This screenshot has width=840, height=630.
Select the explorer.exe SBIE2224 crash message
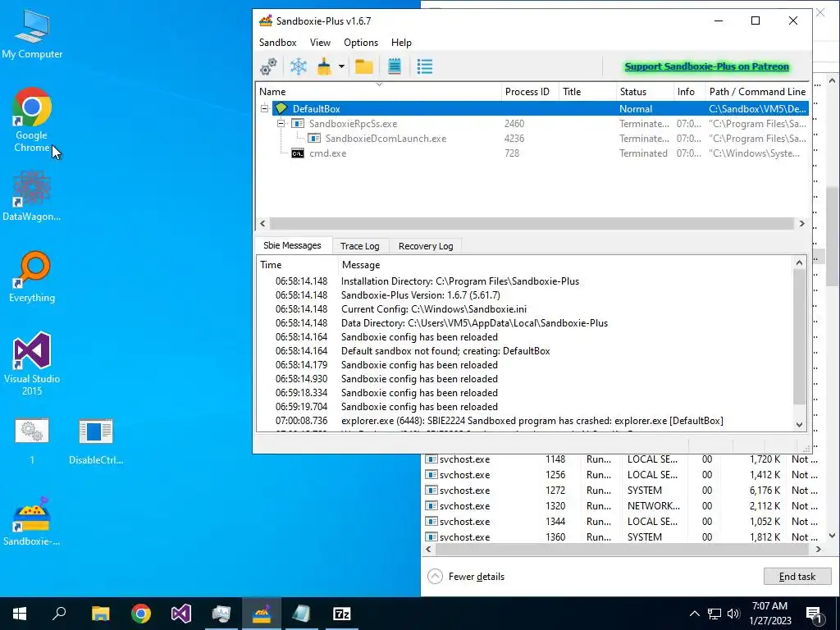point(524,421)
